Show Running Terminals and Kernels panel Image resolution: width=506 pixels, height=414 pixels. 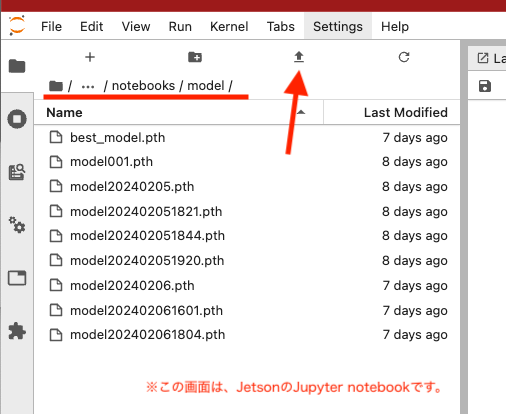pyautogui.click(x=17, y=119)
